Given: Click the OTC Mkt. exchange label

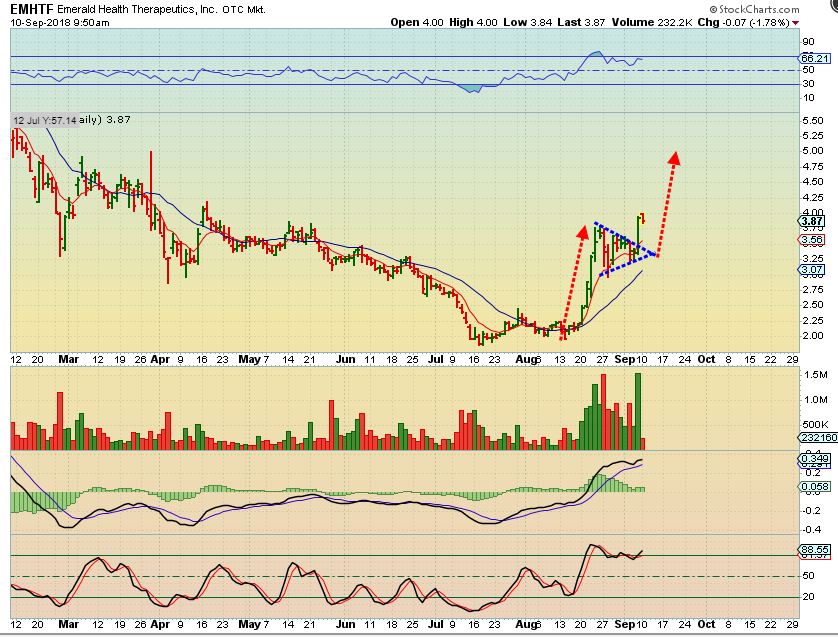Looking at the screenshot, I should coord(244,10).
